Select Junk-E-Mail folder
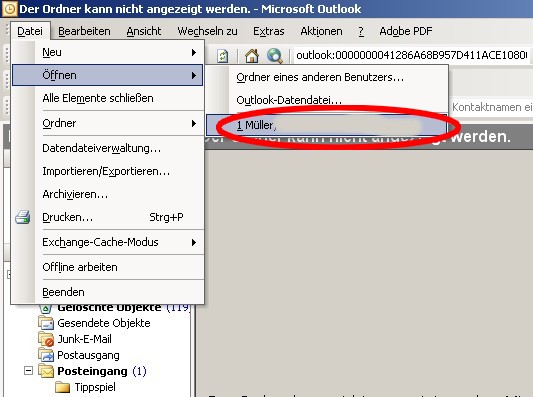The width and height of the screenshot is (533, 397). point(84,339)
